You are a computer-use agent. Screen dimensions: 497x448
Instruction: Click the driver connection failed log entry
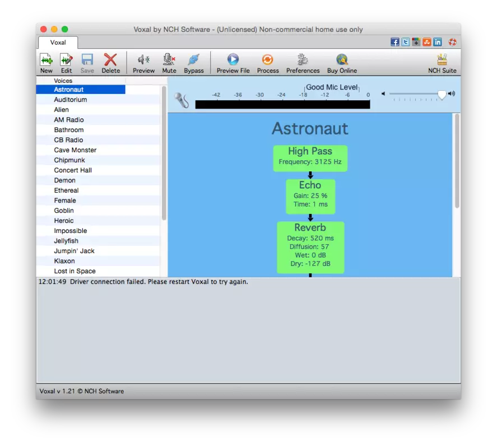143,282
